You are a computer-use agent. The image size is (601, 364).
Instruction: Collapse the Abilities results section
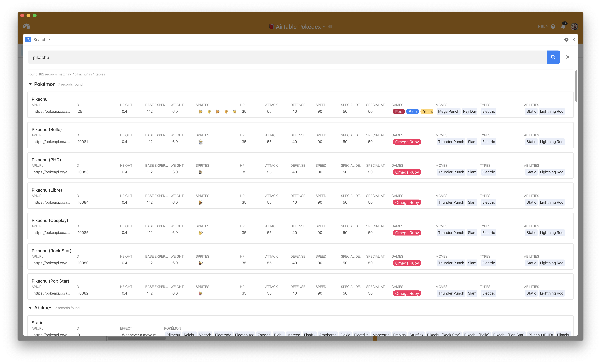click(x=30, y=308)
